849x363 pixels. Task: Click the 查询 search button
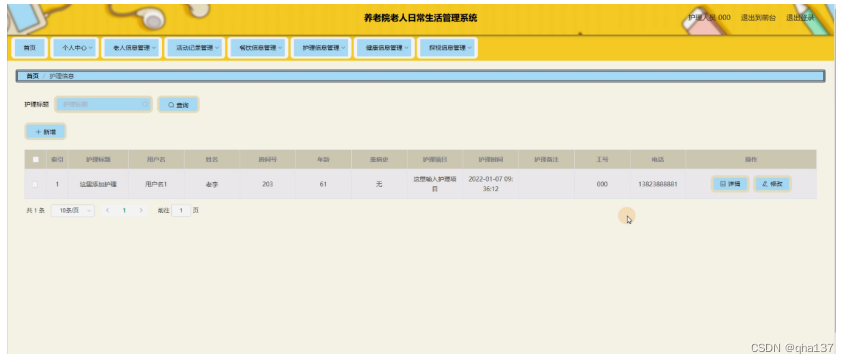coord(178,105)
